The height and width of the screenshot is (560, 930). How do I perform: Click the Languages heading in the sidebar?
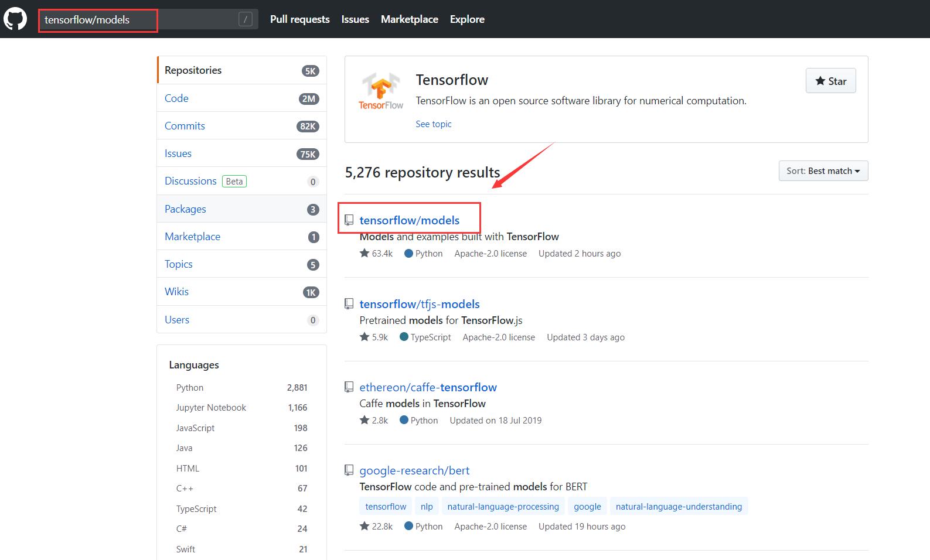click(194, 365)
